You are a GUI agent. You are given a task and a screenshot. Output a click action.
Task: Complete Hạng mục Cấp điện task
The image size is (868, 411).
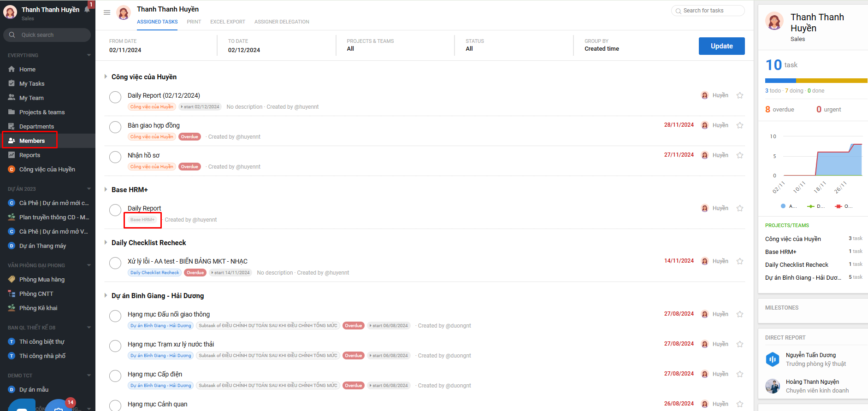tap(115, 376)
